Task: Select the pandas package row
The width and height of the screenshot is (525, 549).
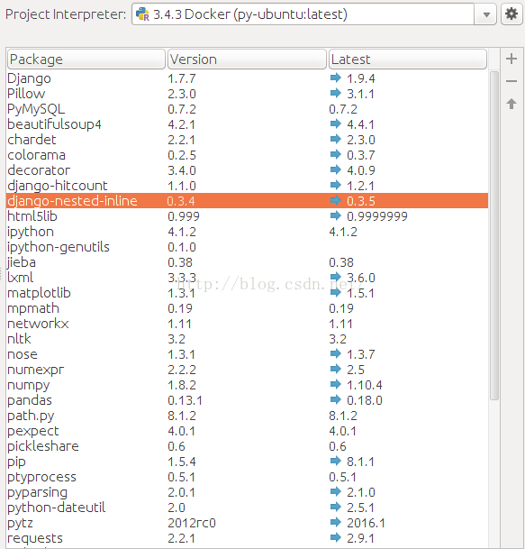Action: (247, 400)
